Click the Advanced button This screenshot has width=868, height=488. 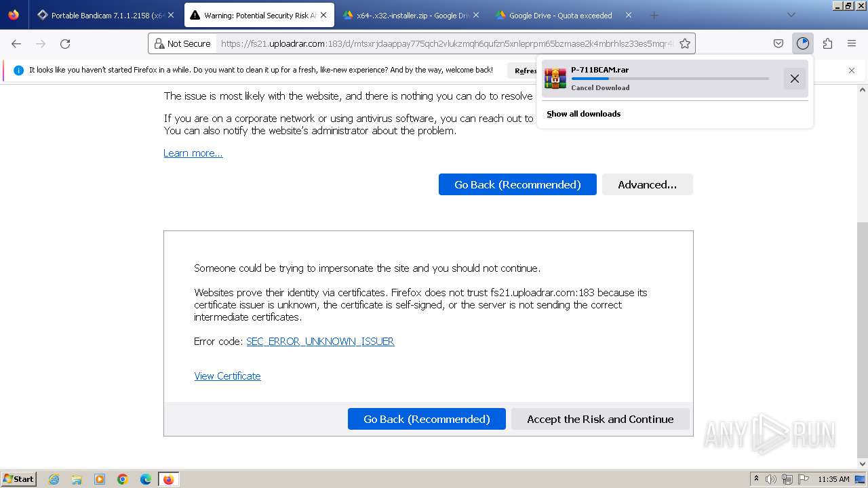coord(647,184)
